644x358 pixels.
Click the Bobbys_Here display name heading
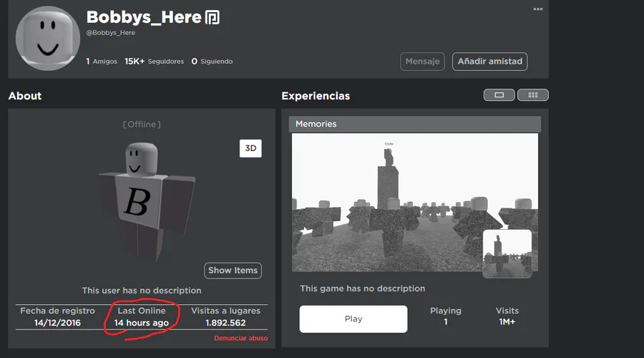tap(144, 17)
